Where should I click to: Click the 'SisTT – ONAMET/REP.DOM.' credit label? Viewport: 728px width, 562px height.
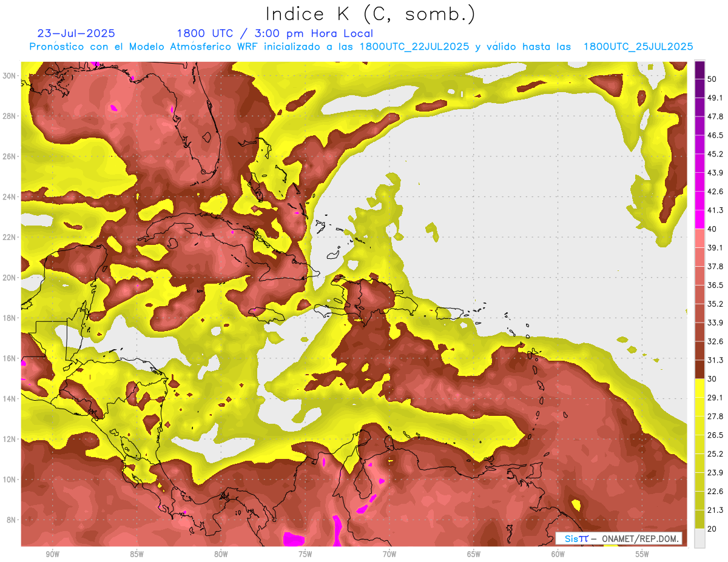(620, 538)
